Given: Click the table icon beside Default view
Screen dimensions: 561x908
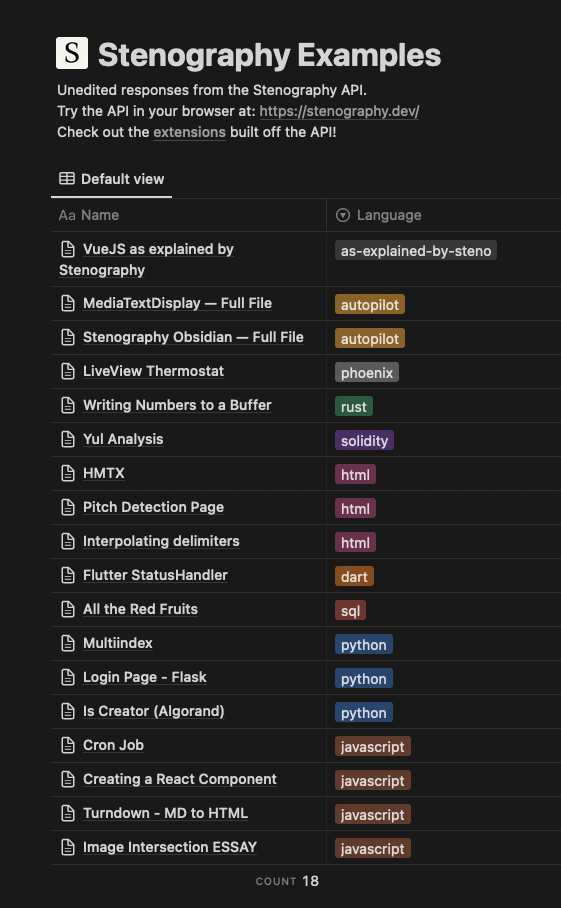Looking at the screenshot, I should coord(67,179).
